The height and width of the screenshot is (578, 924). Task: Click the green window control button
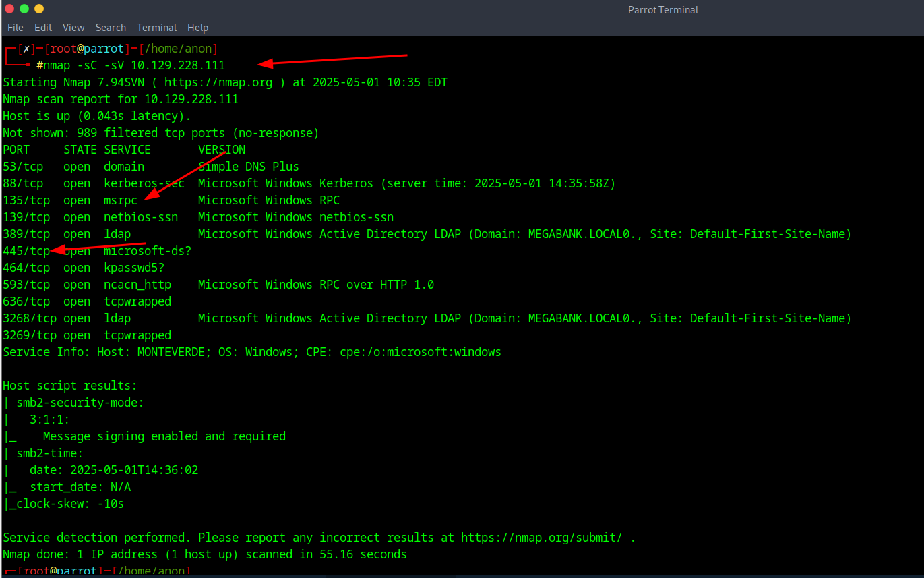[24, 9]
